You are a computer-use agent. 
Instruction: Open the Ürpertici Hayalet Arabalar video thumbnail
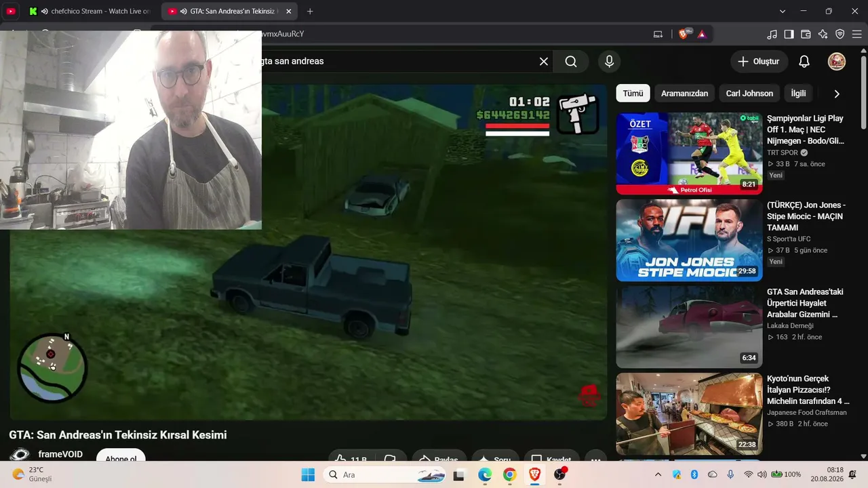click(x=689, y=327)
